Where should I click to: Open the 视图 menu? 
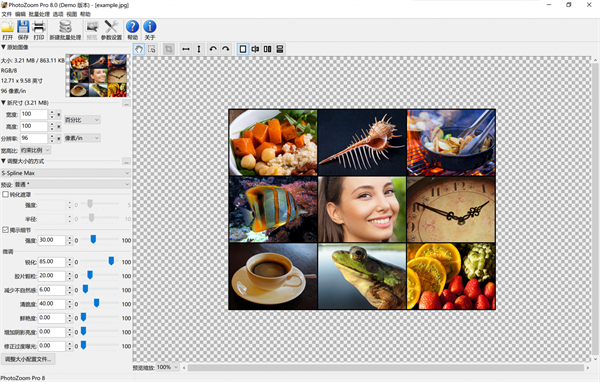click(72, 14)
